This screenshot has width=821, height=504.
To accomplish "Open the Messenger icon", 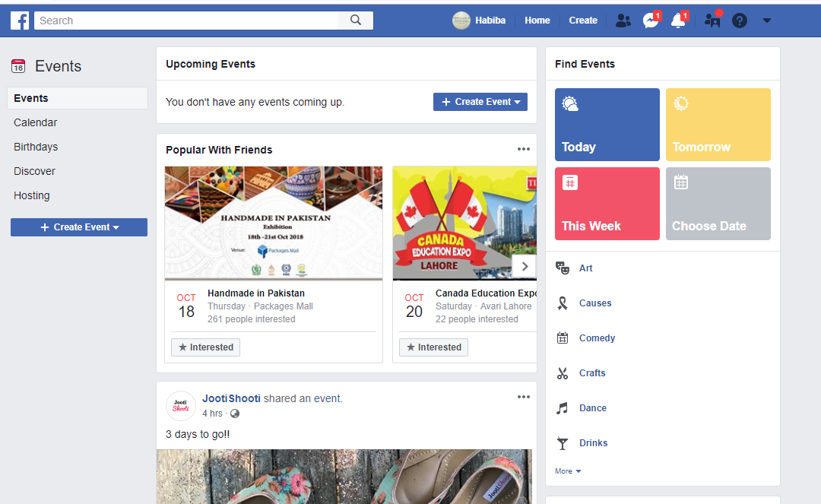I will [x=651, y=21].
